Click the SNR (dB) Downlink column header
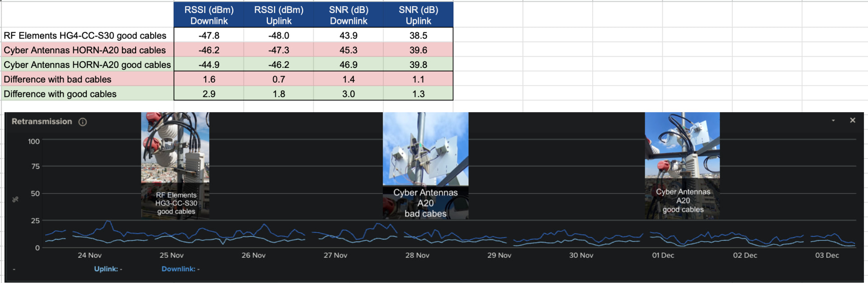Screen dimensions: 868x283 point(348,15)
